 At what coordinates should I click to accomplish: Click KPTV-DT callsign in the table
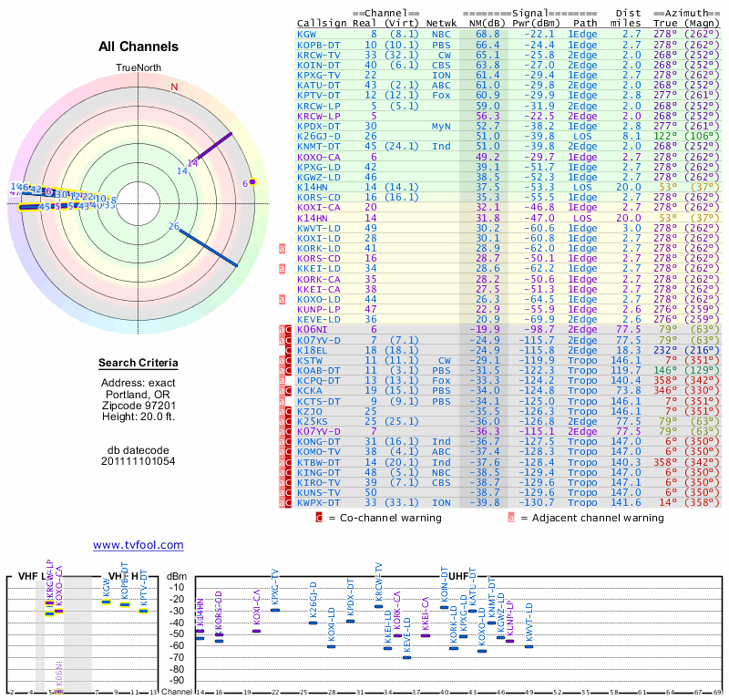point(319,96)
